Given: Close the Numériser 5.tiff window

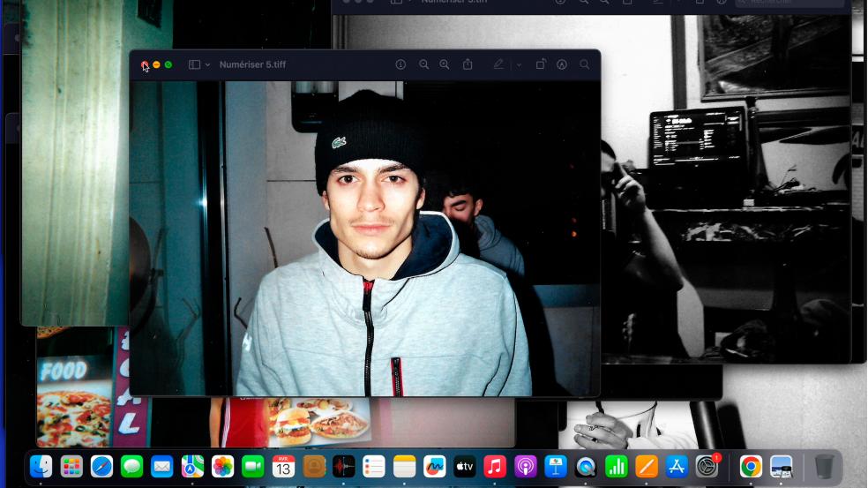Looking at the screenshot, I should pyautogui.click(x=145, y=64).
